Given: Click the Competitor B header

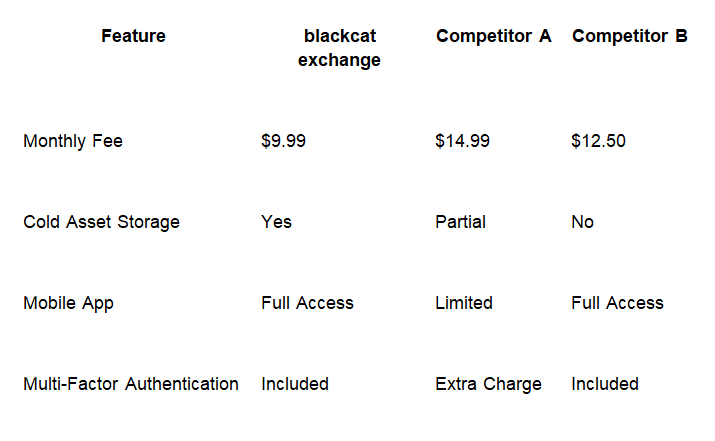Looking at the screenshot, I should [x=630, y=36].
